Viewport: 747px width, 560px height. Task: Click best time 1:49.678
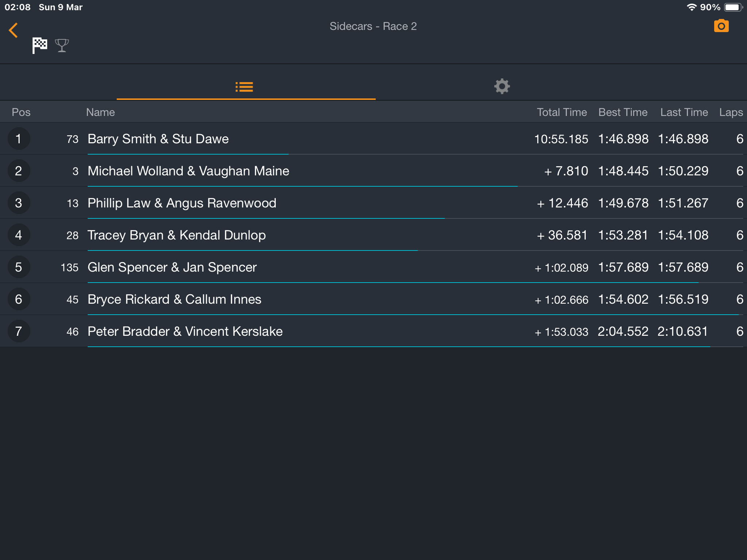pyautogui.click(x=623, y=203)
